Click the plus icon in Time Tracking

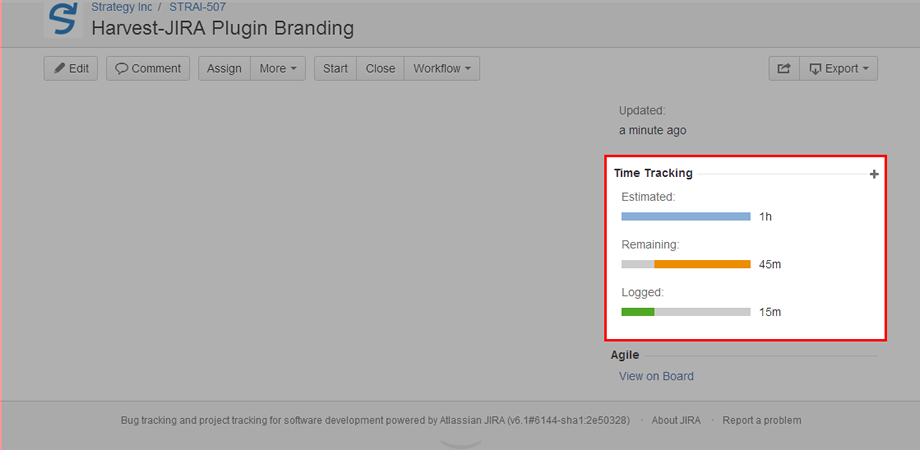(x=874, y=174)
